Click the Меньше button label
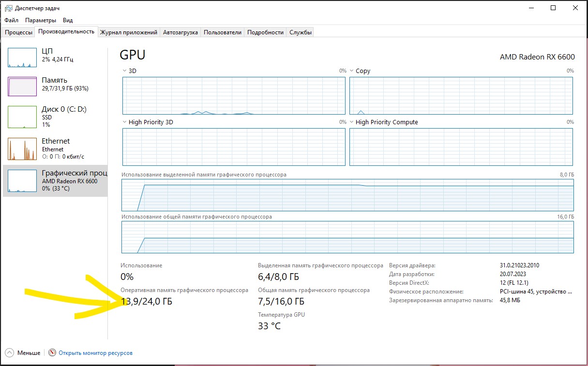The width and height of the screenshot is (588, 366). 29,353
